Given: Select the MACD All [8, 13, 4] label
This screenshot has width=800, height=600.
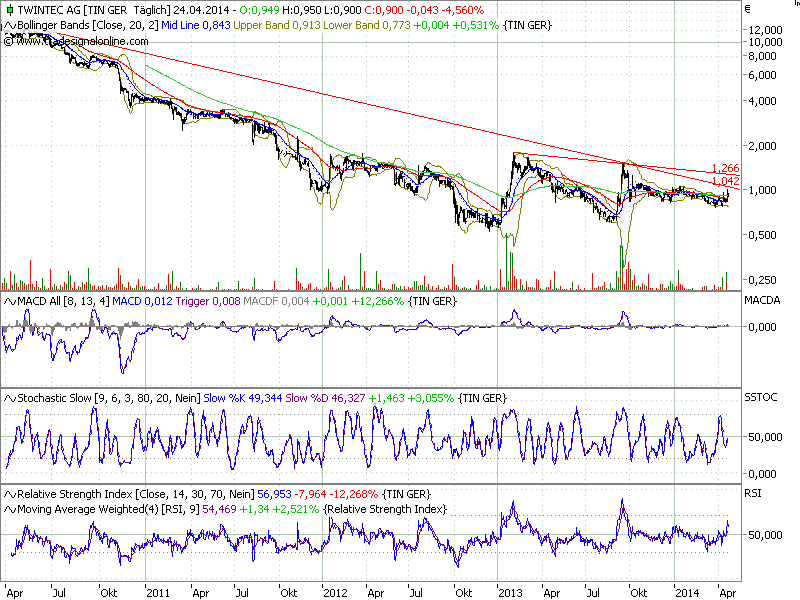Looking at the screenshot, I should [x=63, y=302].
